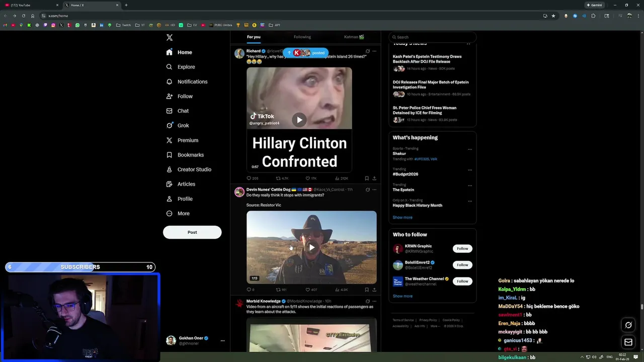The image size is (644, 362).
Task: Click the Post button
Action: tap(192, 232)
